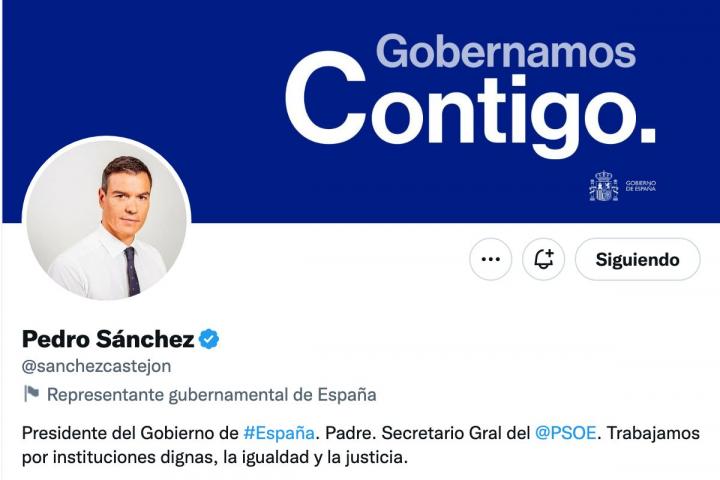The height and width of the screenshot is (480, 720).
Task: Click the word Gobernamos in the banner
Action: click(505, 51)
